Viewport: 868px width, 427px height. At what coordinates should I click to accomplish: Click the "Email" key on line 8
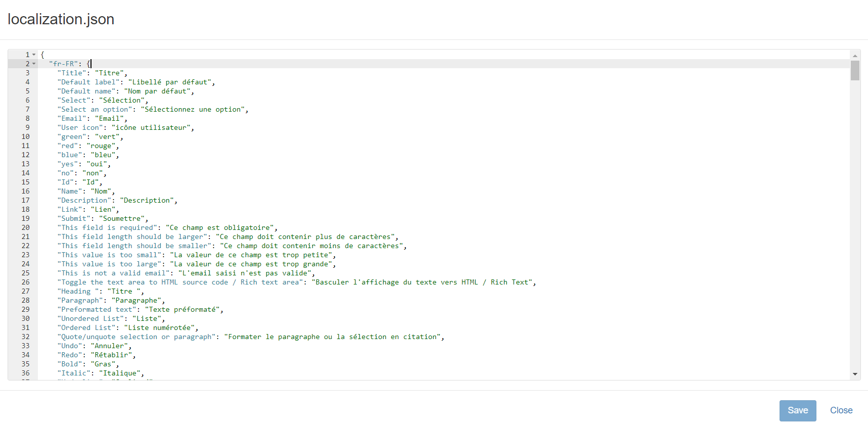(x=72, y=118)
